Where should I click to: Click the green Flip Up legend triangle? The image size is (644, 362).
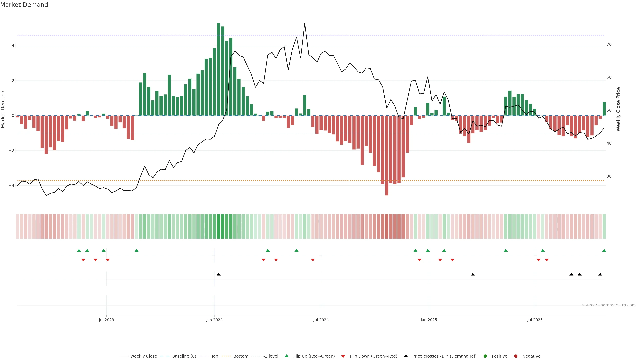pos(287,356)
